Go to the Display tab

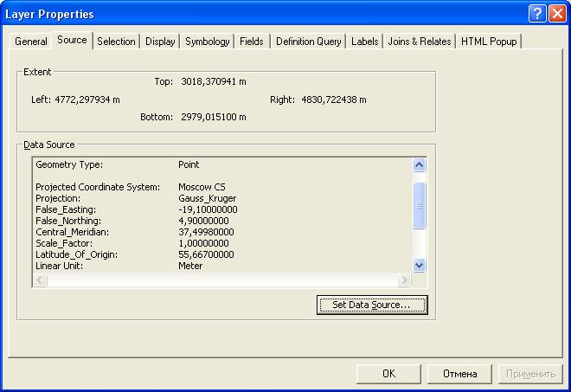160,42
